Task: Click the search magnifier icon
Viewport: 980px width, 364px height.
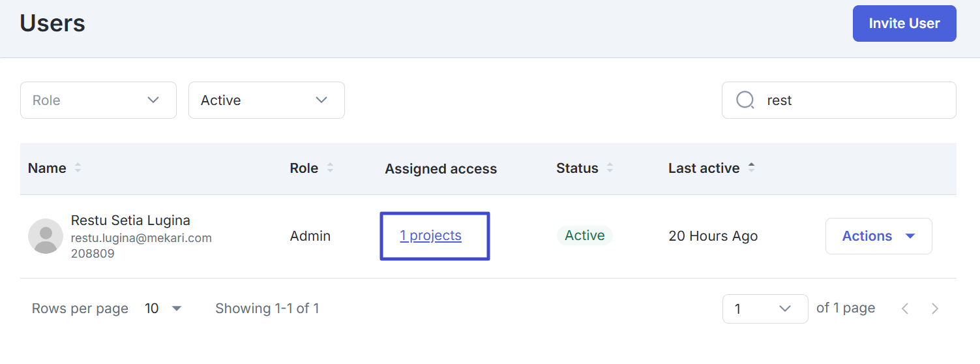Action: (x=745, y=100)
